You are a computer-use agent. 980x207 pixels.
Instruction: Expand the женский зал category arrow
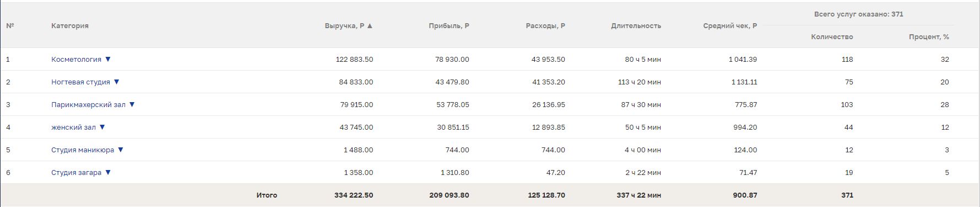coord(102,127)
